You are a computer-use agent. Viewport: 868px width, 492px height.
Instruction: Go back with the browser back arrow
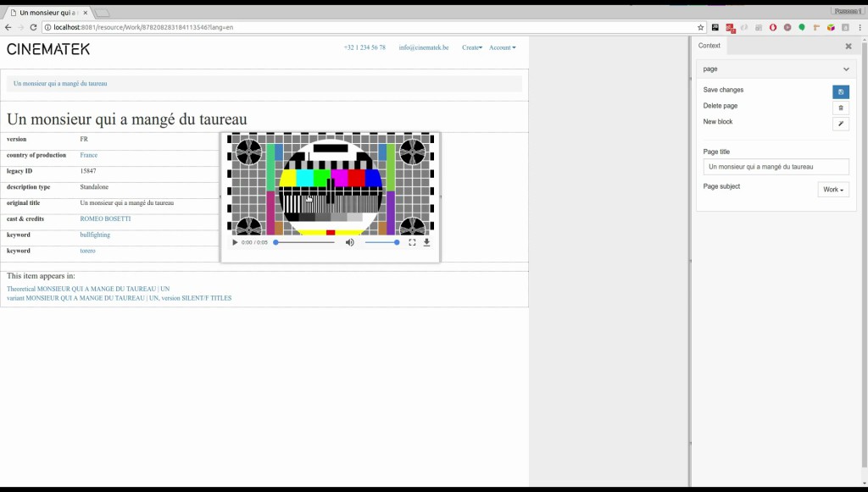pyautogui.click(x=8, y=27)
